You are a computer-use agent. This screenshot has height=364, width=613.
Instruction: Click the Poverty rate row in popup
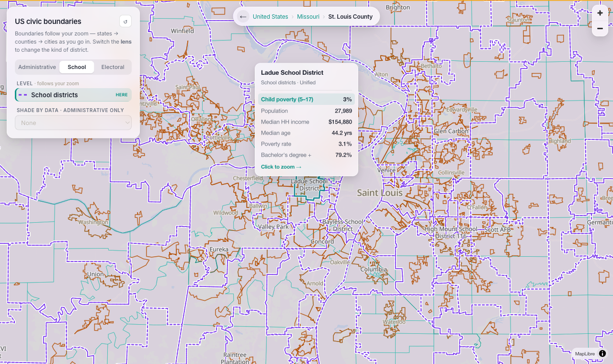tap(306, 144)
